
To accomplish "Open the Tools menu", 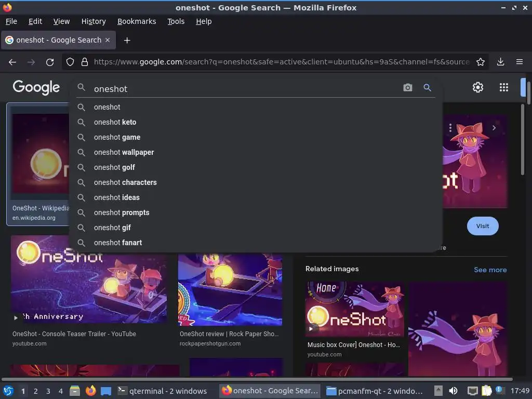I will [176, 21].
